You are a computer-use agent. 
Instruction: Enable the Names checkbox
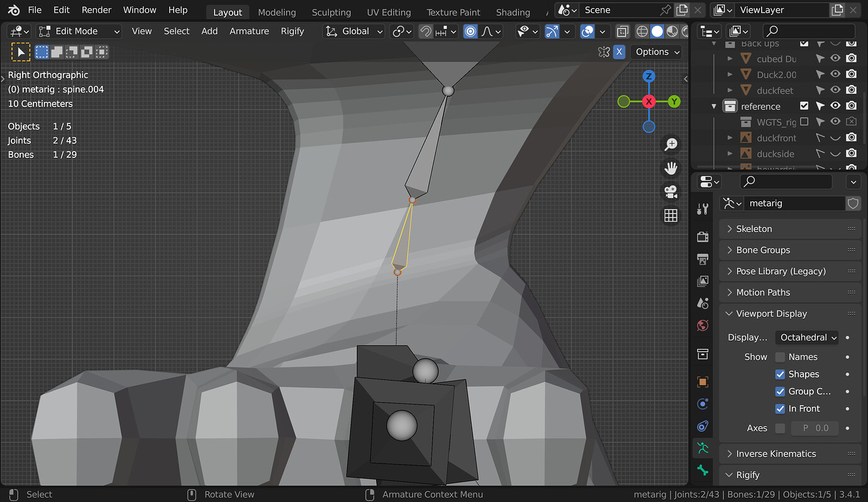(780, 357)
